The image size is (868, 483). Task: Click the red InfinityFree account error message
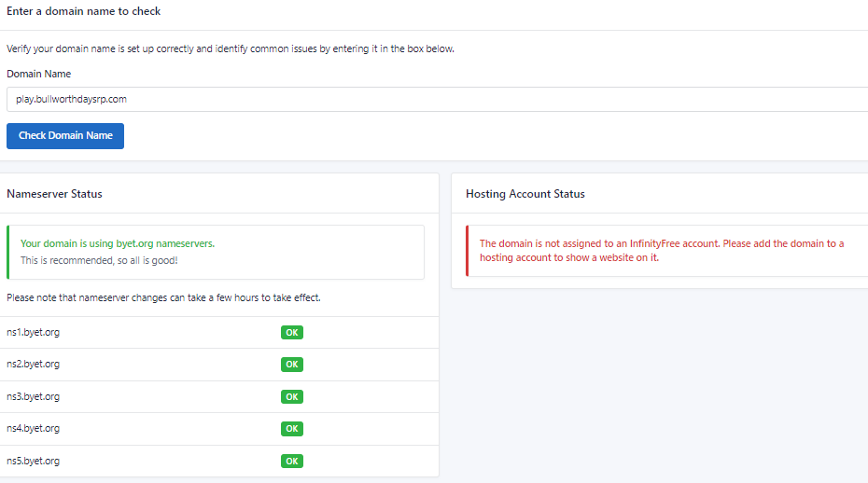pyautogui.click(x=661, y=250)
